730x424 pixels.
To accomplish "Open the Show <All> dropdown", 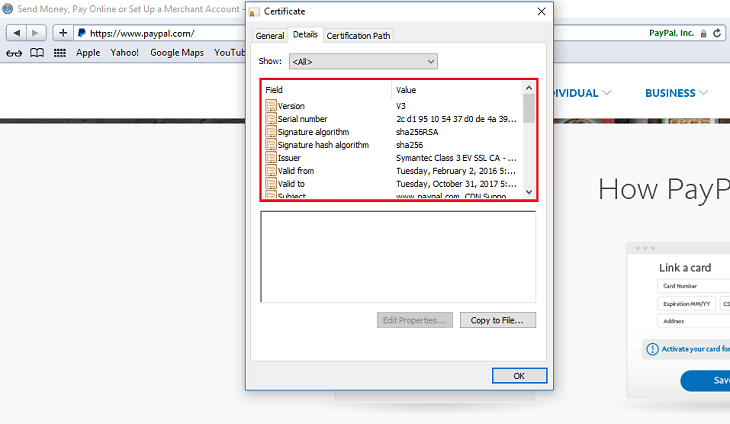I will (x=363, y=61).
